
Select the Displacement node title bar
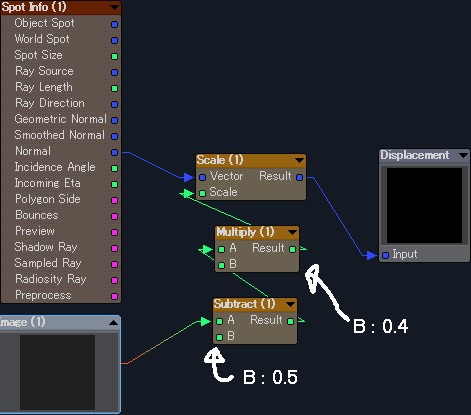click(x=424, y=156)
